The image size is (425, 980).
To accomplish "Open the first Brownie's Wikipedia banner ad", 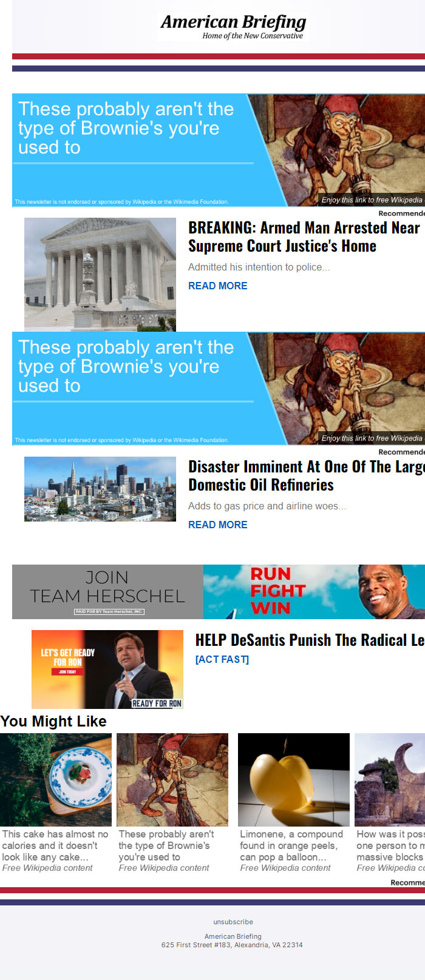I will 219,150.
